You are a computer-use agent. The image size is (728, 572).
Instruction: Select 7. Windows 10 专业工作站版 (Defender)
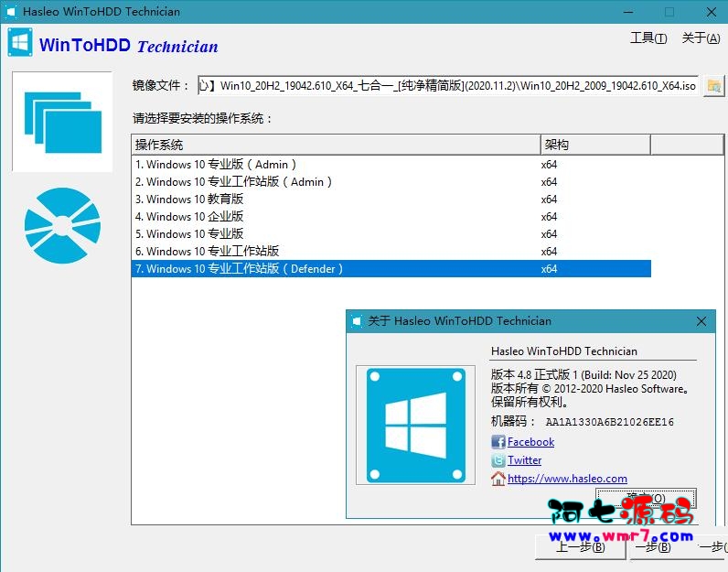tap(391, 268)
